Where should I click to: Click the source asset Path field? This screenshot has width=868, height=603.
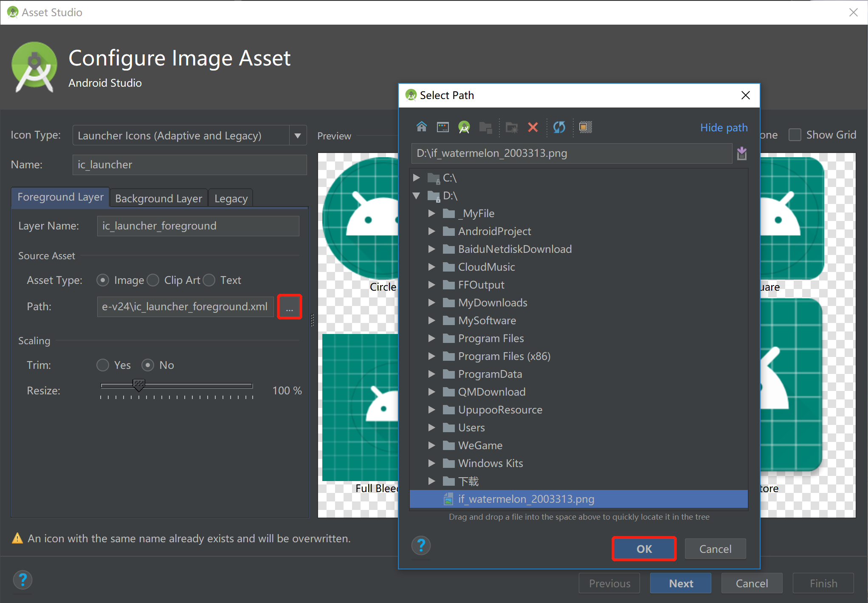tap(185, 306)
